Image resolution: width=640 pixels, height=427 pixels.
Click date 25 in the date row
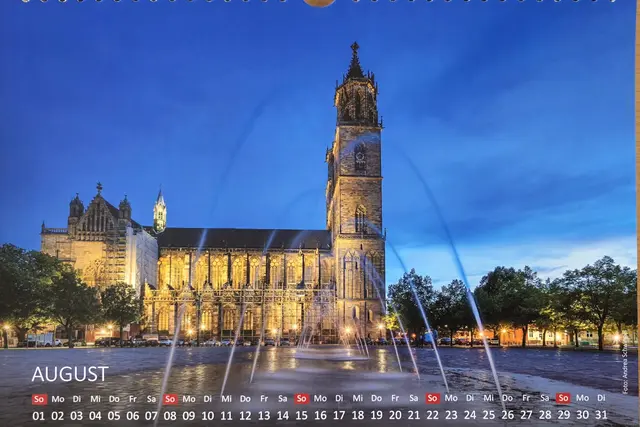coord(489,415)
